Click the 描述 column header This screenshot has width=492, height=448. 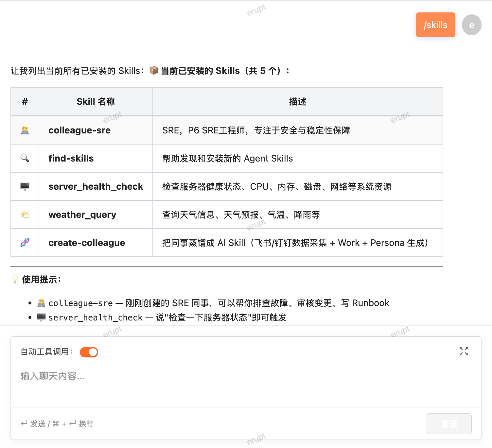click(298, 102)
